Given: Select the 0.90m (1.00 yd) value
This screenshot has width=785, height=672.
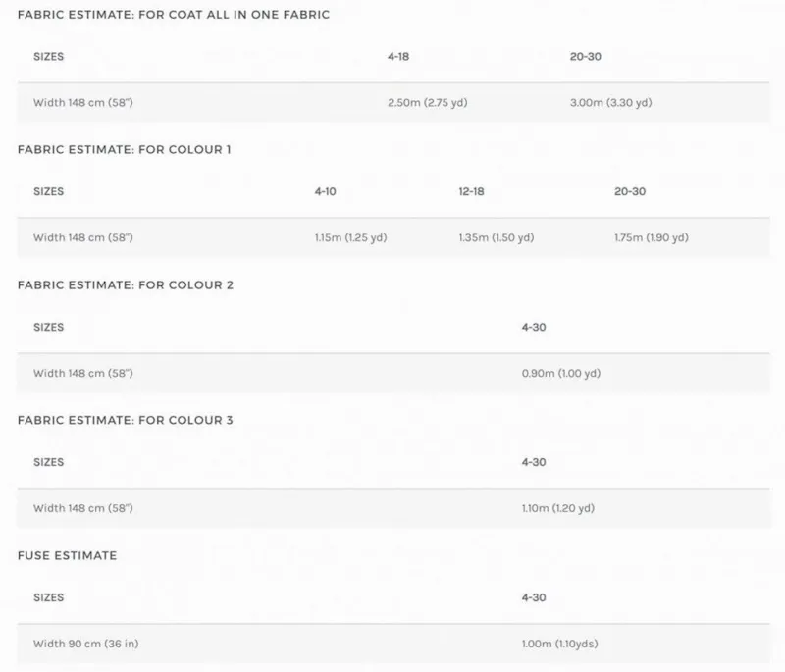Looking at the screenshot, I should tap(560, 373).
